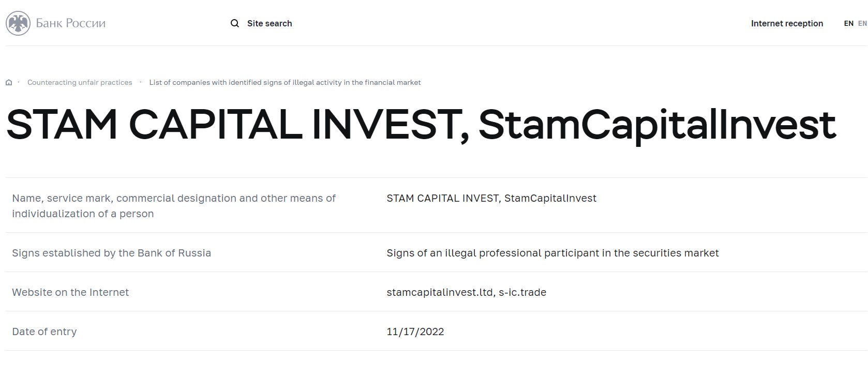Go to the home icon in breadcrumbs
This screenshot has width=868, height=391.
click(x=9, y=82)
